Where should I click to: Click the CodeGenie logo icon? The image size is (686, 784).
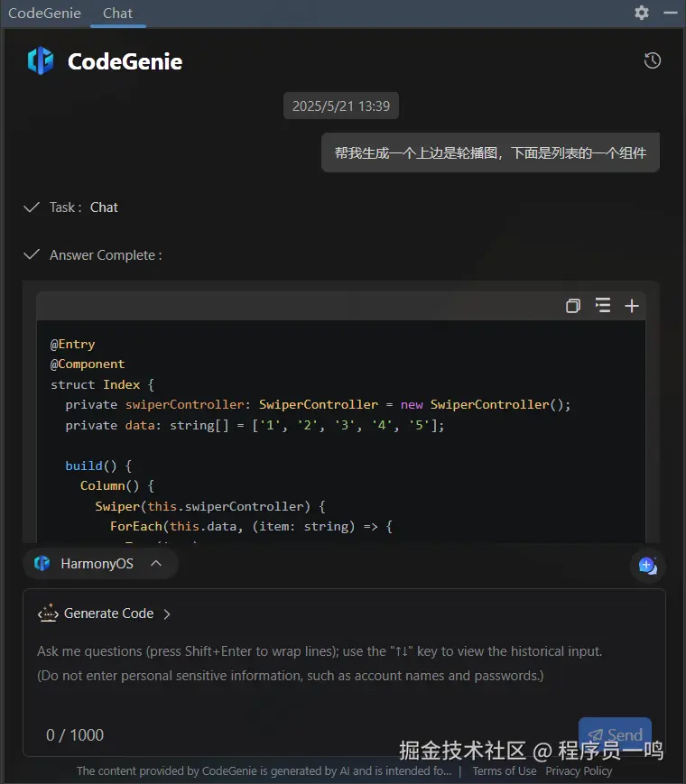pos(41,60)
